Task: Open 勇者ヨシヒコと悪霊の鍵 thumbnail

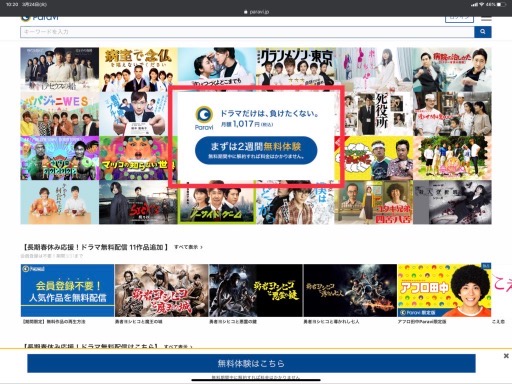Action: [256, 290]
